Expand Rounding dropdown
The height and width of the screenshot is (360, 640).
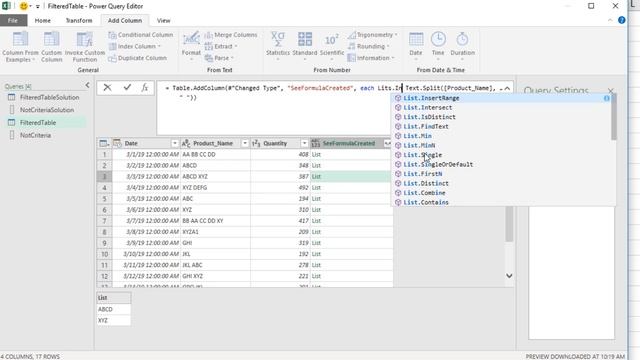(x=369, y=47)
